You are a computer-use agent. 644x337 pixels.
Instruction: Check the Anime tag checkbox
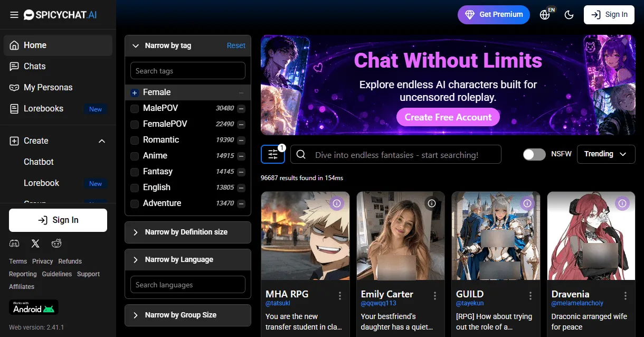pos(135,156)
